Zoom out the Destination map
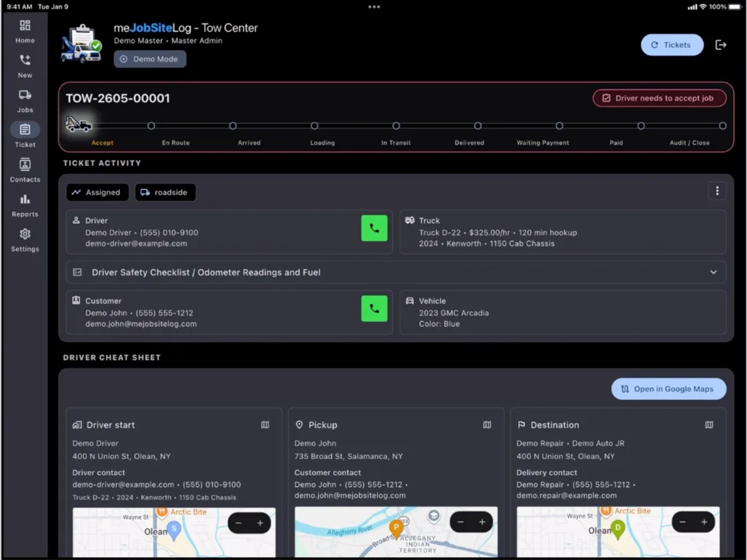This screenshot has height=560, width=747. 682,523
